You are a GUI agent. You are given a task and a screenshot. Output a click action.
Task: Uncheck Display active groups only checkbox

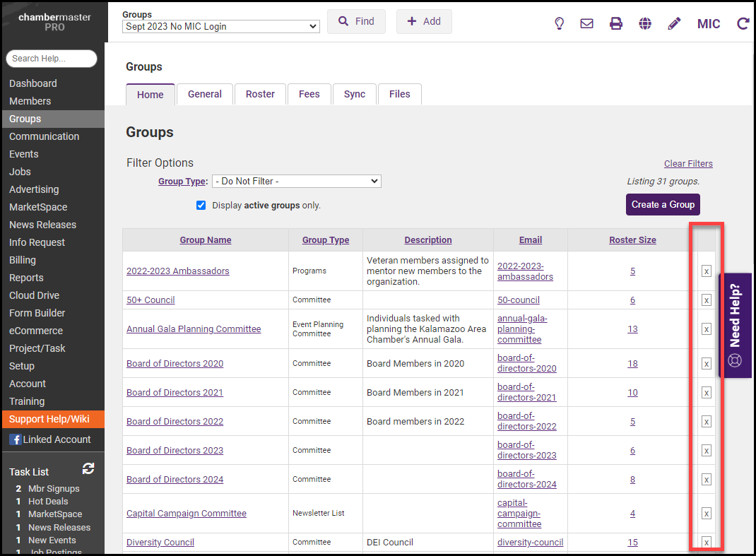201,206
